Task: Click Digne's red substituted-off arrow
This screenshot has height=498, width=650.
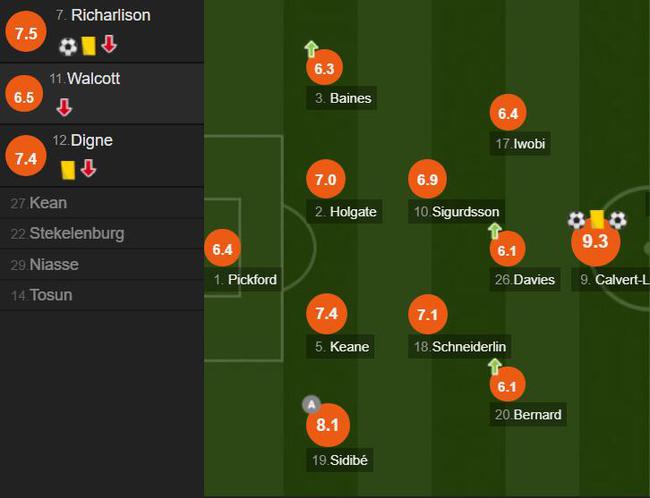Action: (x=88, y=168)
